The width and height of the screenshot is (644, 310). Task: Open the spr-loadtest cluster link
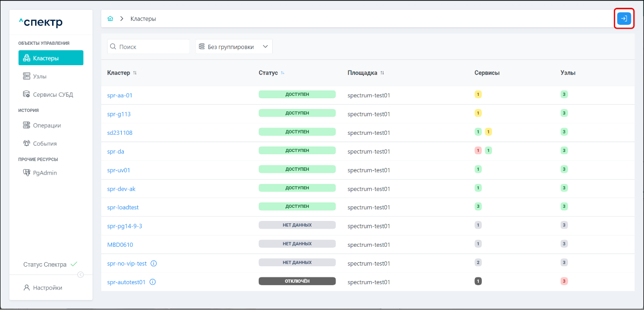click(123, 207)
